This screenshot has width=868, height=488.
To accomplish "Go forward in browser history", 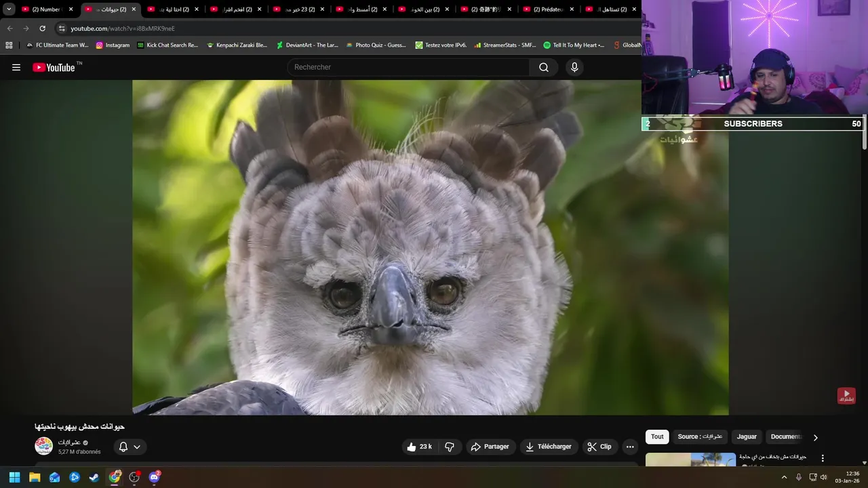I will coord(26,28).
